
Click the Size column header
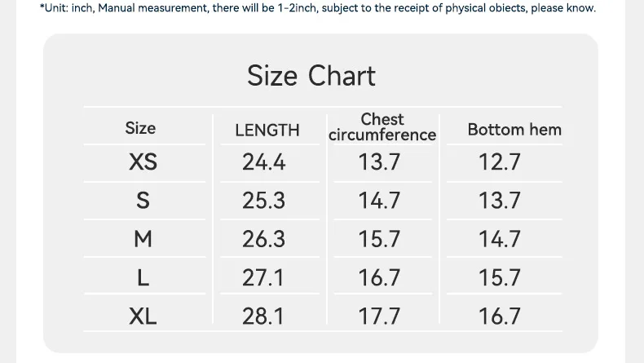[140, 128]
